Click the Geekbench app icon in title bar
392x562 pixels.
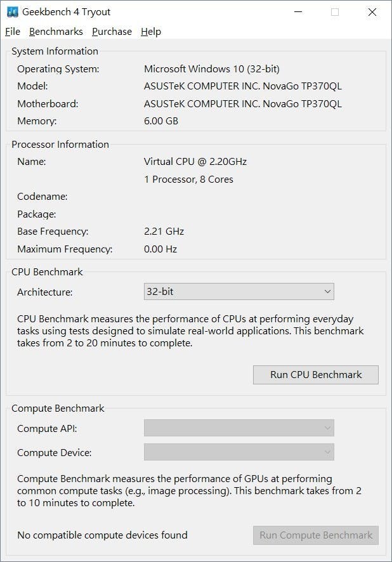12,12
